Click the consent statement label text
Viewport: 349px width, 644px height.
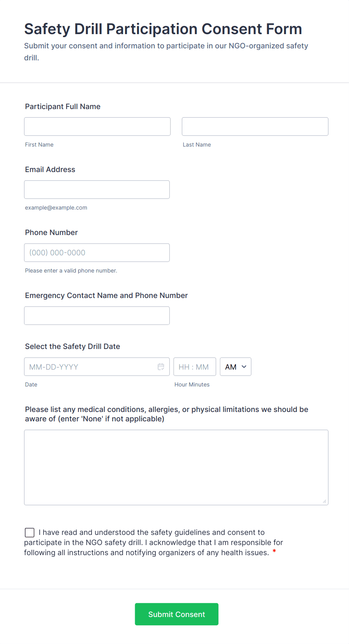click(x=154, y=542)
